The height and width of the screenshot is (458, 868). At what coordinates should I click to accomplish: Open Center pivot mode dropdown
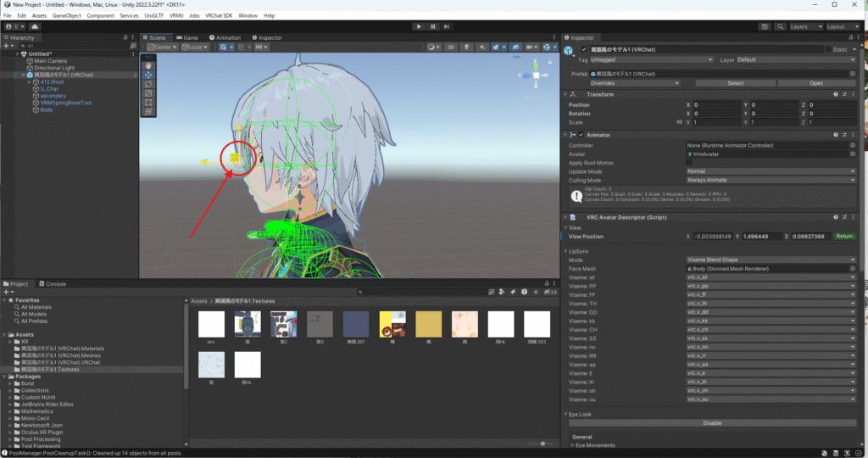(x=162, y=47)
